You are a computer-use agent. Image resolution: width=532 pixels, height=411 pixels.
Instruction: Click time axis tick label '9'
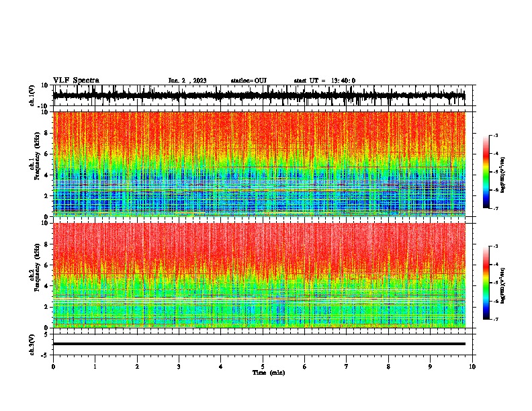coord(430,367)
